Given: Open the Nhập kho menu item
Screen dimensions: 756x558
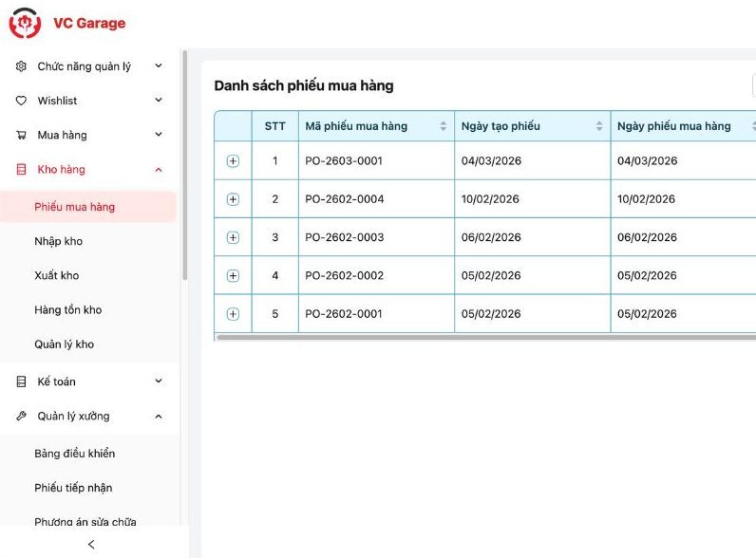Looking at the screenshot, I should pyautogui.click(x=59, y=241).
